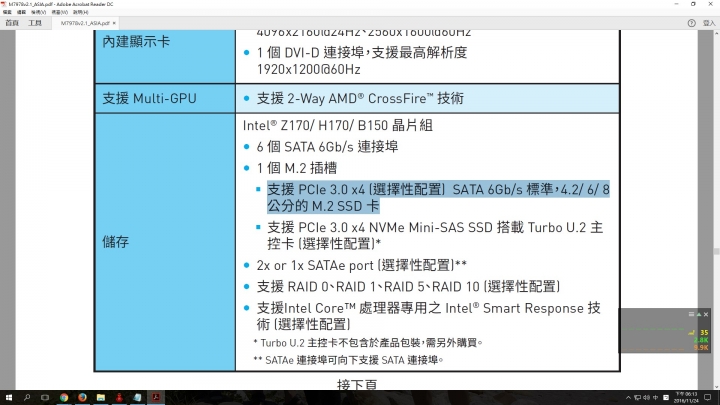Click the text 6 個 SATA 6Gb/s 連接埠
The image size is (720, 405).
point(327,147)
